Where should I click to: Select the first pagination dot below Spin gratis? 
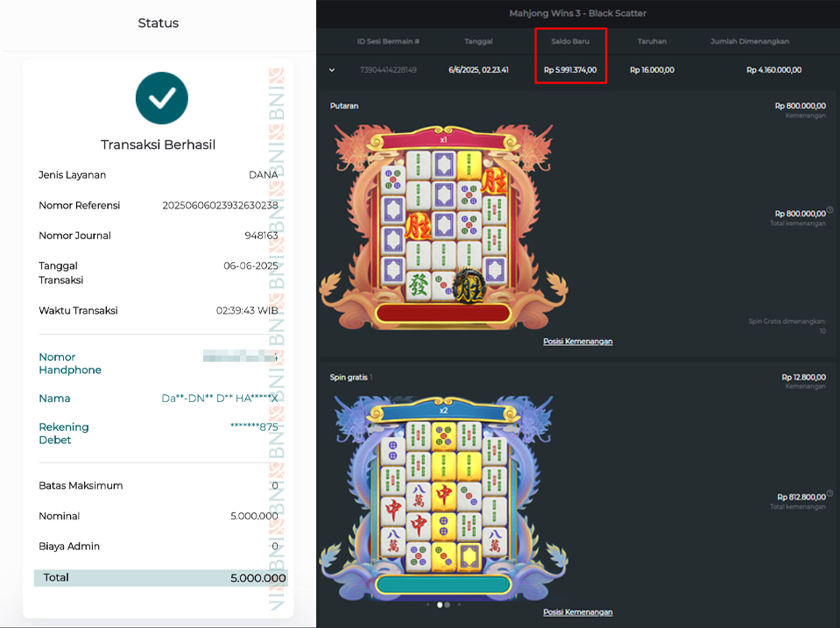(440, 604)
